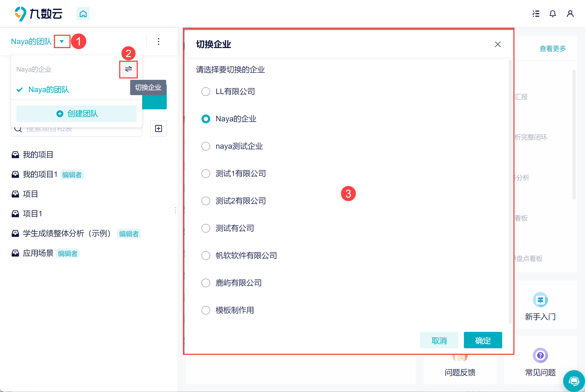Choose the 帆软软件有限公司 radio button
This screenshot has height=392, width=585.
click(206, 256)
